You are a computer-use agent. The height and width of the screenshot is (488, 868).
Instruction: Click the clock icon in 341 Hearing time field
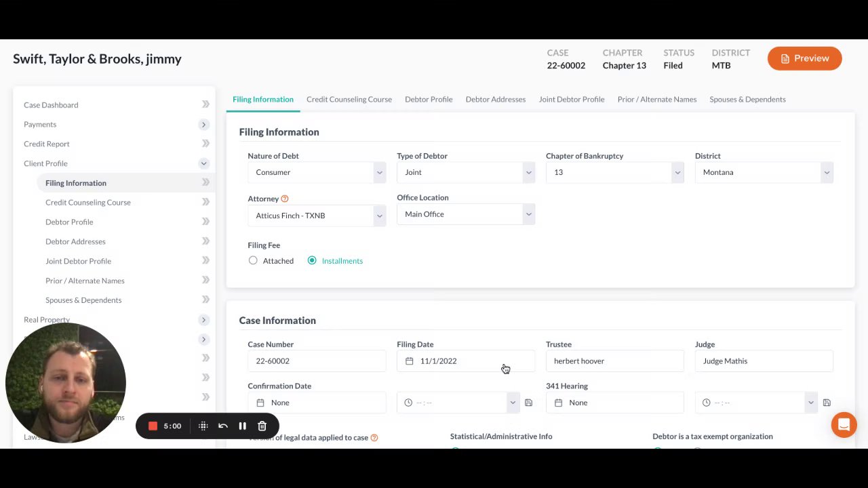pyautogui.click(x=706, y=403)
